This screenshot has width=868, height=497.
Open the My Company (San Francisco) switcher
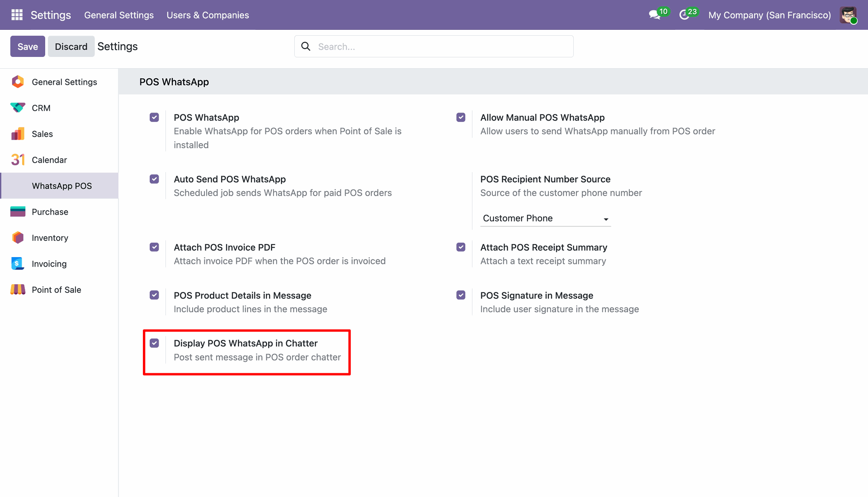tap(769, 15)
